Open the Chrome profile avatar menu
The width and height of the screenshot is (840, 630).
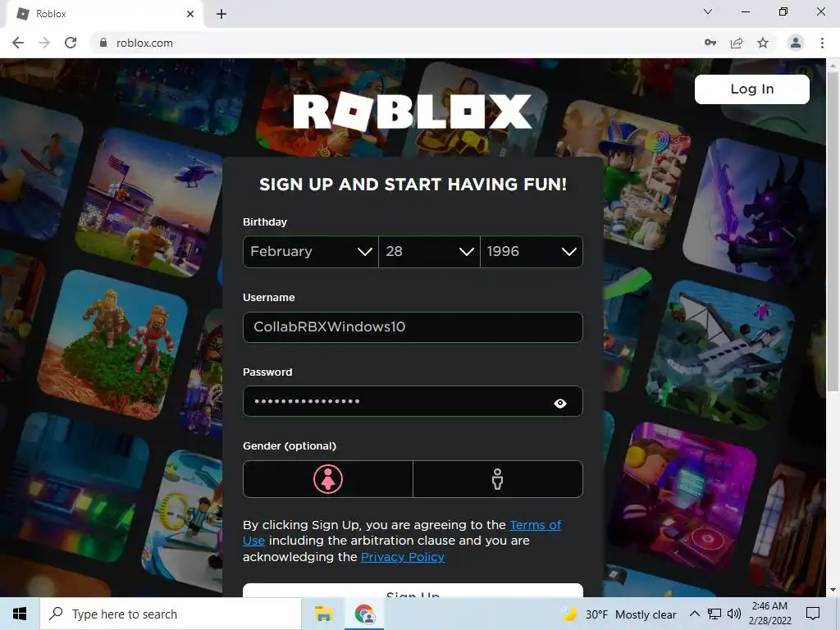pos(796,43)
